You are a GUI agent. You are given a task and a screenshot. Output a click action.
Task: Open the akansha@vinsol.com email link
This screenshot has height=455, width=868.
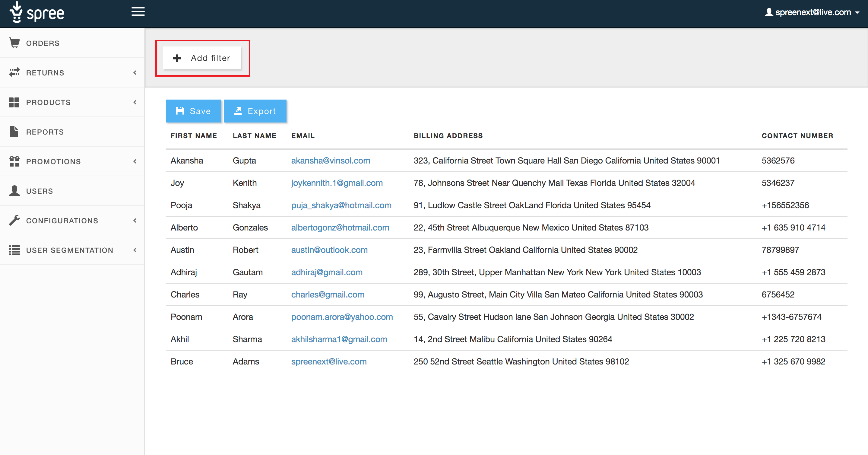(331, 161)
